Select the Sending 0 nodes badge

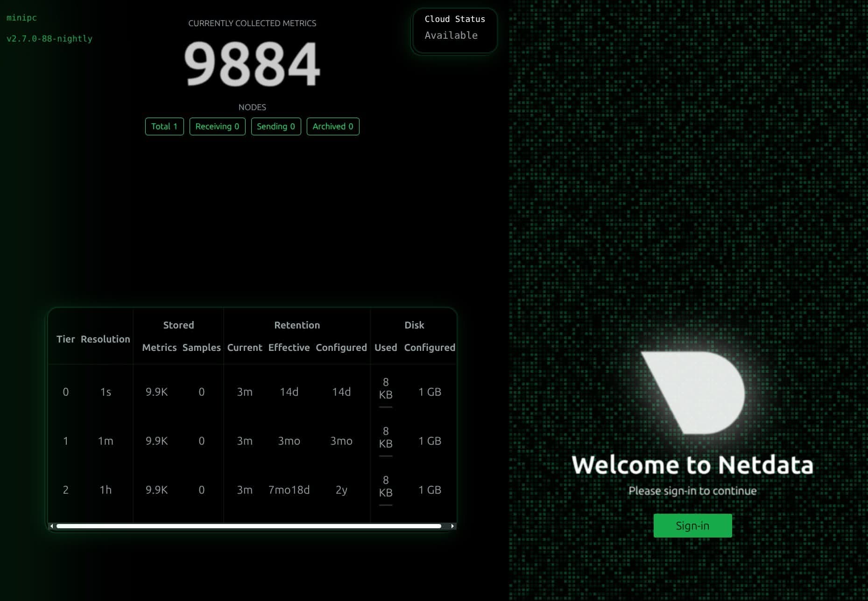click(275, 126)
